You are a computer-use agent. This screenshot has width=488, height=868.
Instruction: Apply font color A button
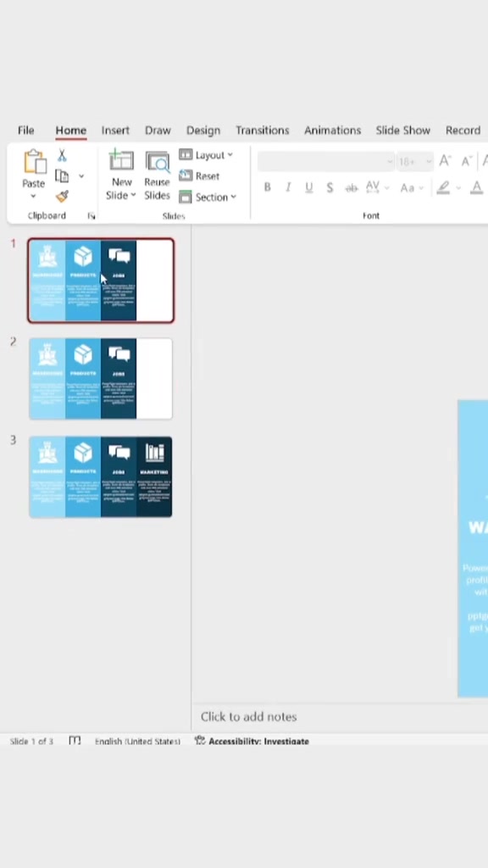[x=476, y=187]
